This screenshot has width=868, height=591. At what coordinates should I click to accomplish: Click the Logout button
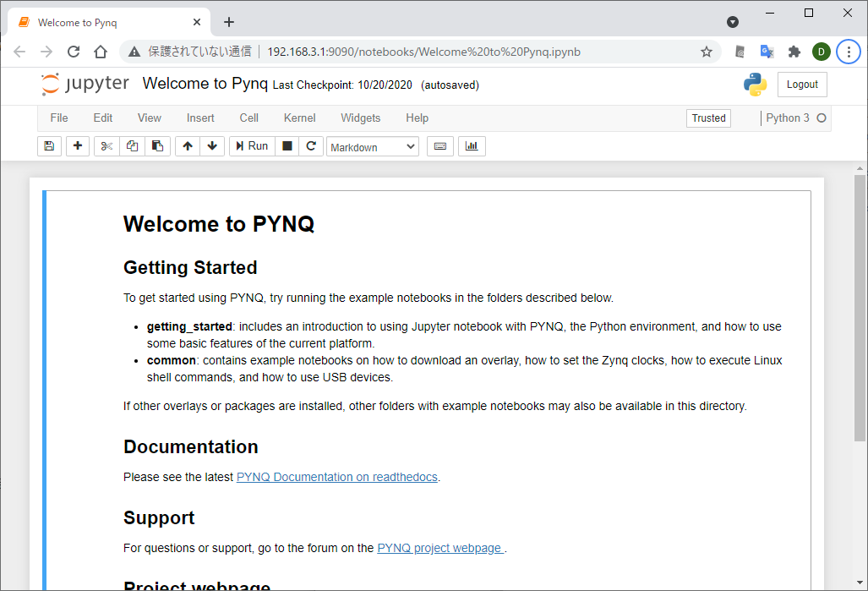[x=802, y=85]
